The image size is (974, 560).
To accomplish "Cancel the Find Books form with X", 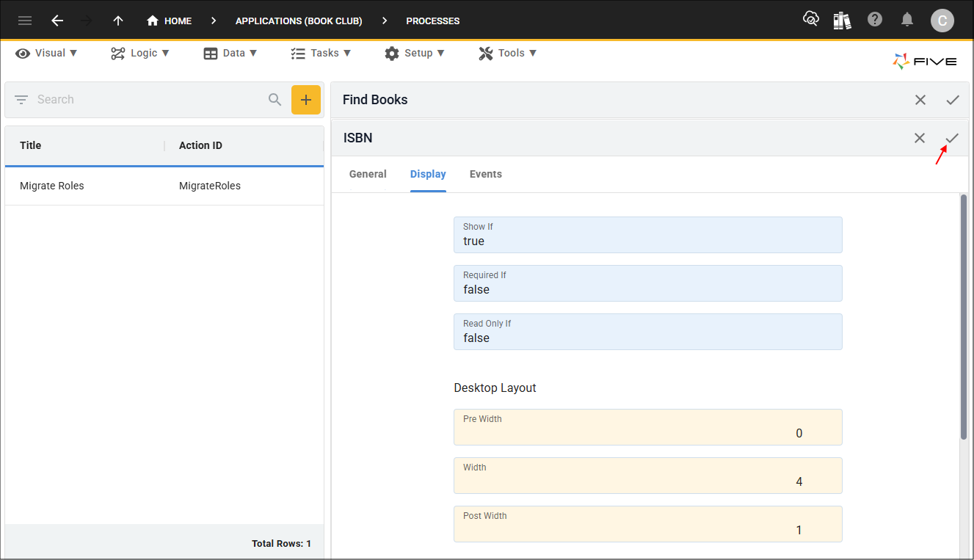I will click(920, 100).
